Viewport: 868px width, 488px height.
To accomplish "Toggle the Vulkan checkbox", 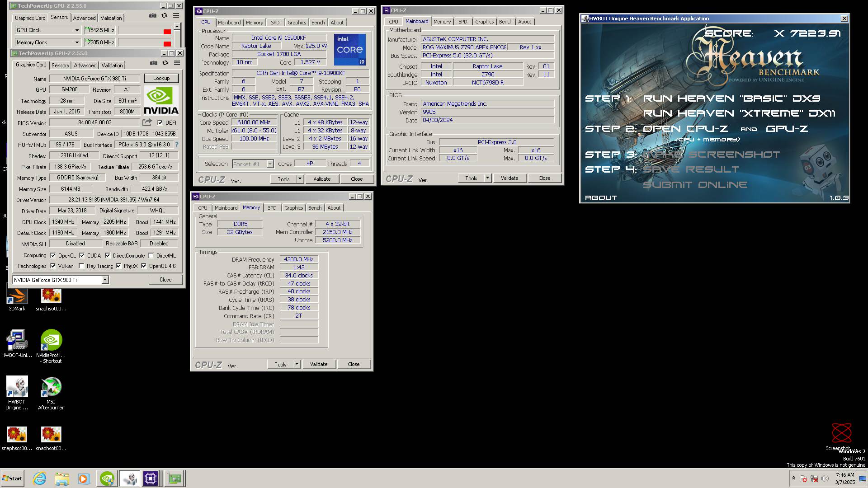I will [53, 266].
